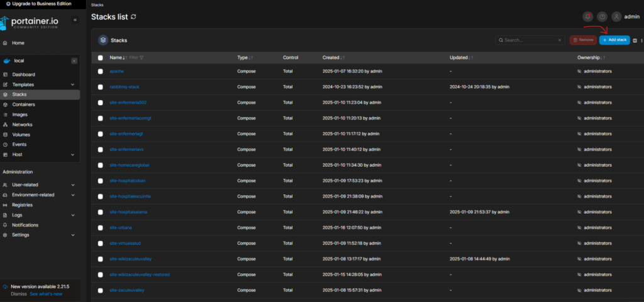Close the local environment with X

pos(74,61)
